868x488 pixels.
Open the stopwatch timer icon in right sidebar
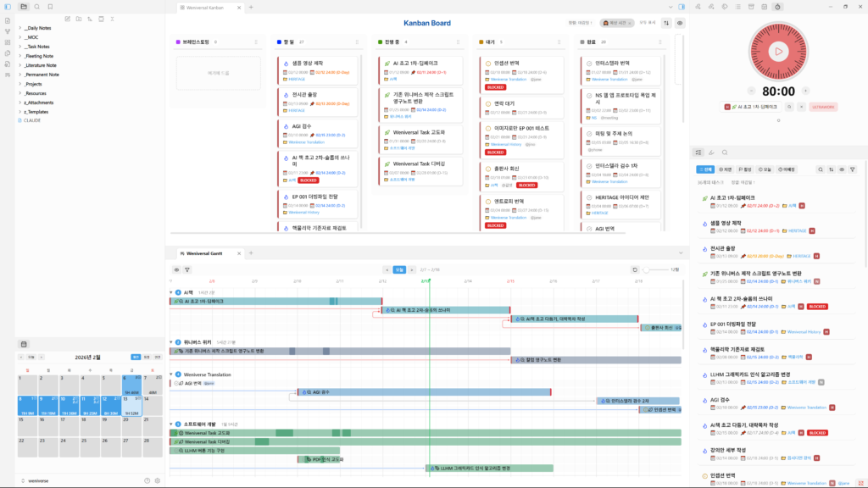click(777, 7)
